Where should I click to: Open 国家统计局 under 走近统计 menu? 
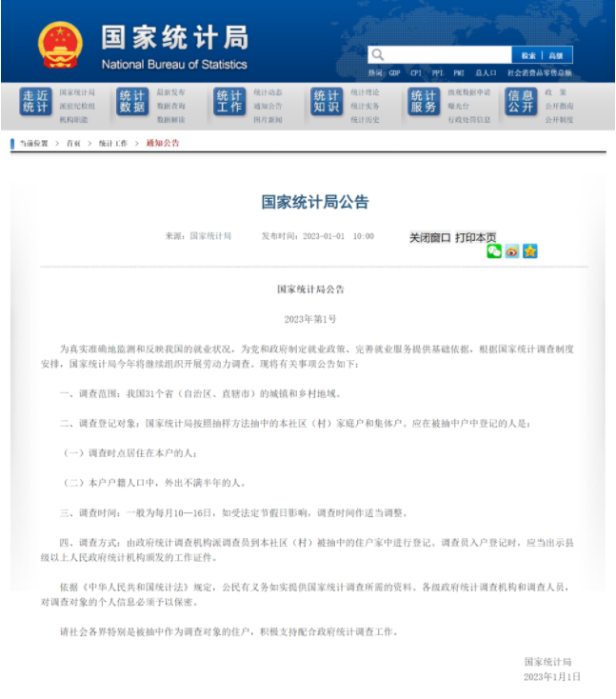point(77,92)
